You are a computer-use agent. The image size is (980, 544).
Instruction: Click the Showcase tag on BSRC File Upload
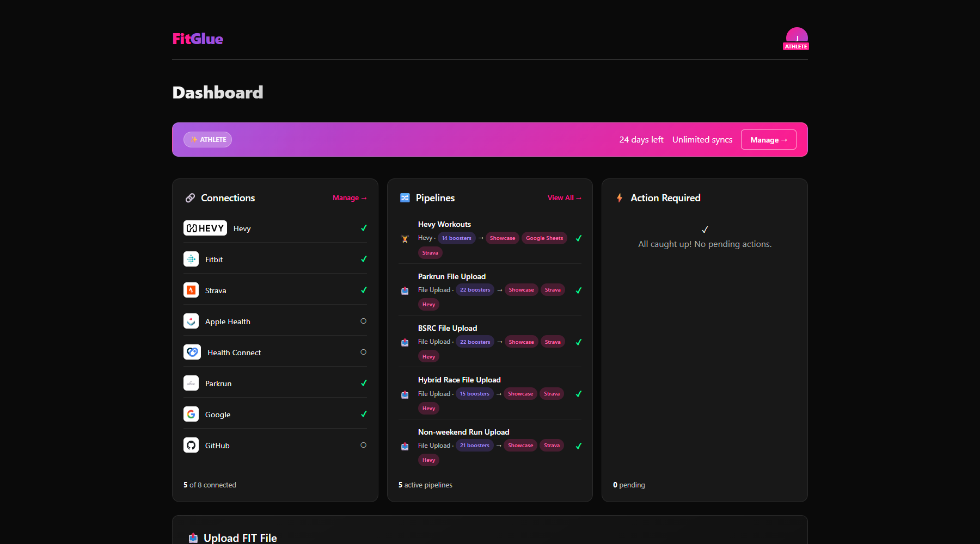click(x=521, y=342)
